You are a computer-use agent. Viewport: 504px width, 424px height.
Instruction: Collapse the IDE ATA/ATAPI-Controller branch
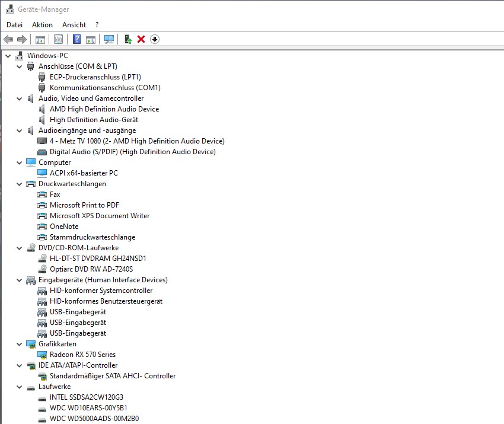click(x=20, y=365)
